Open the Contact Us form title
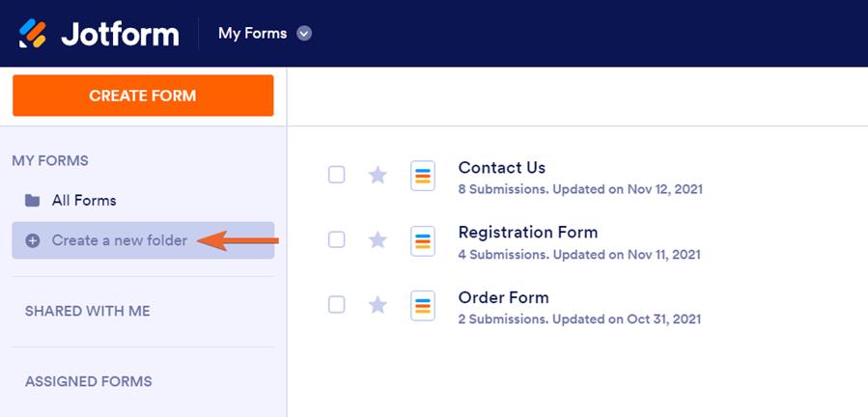Image resolution: width=868 pixels, height=417 pixels. [x=501, y=168]
